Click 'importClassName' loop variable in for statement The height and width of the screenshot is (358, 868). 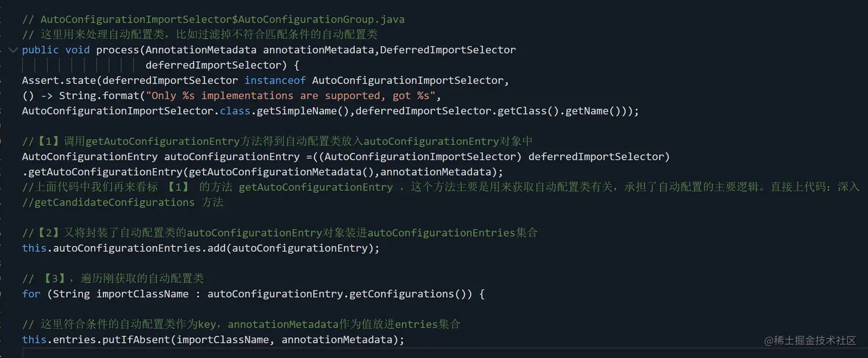(x=142, y=294)
